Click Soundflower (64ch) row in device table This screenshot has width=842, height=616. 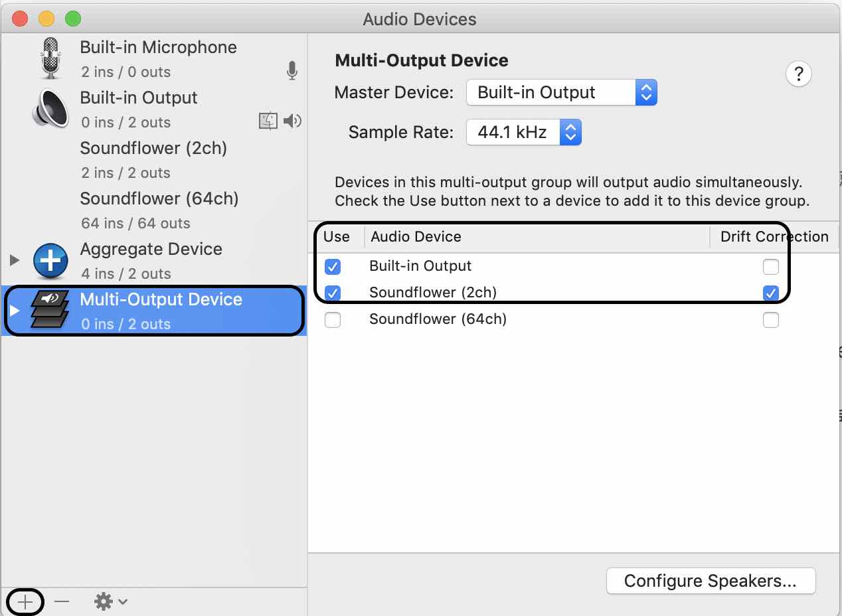pos(574,319)
